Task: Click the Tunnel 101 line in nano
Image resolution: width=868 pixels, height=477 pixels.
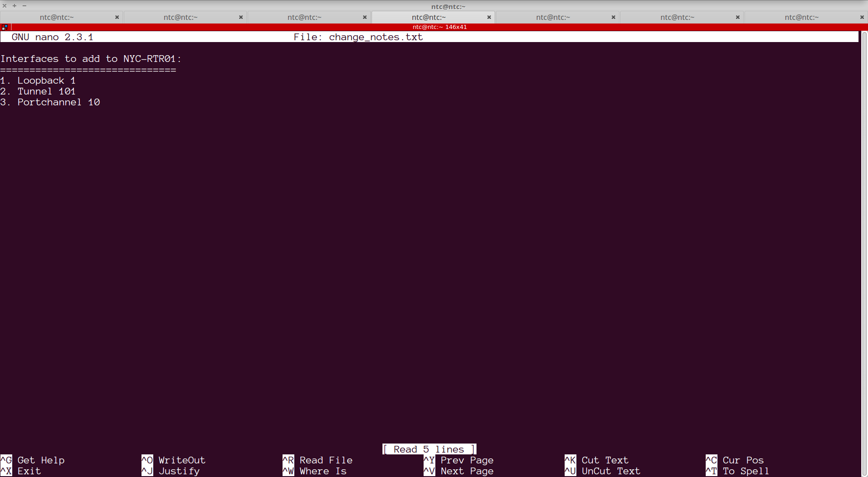Action: pos(46,91)
